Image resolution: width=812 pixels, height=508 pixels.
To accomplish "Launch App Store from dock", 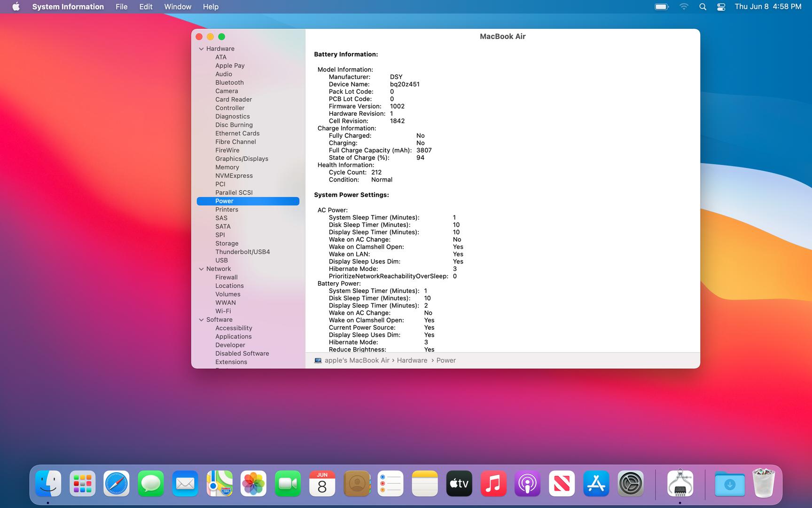I will (x=596, y=484).
